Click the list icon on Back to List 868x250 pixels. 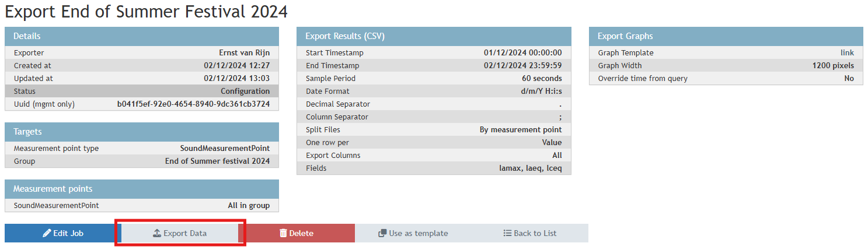point(507,233)
